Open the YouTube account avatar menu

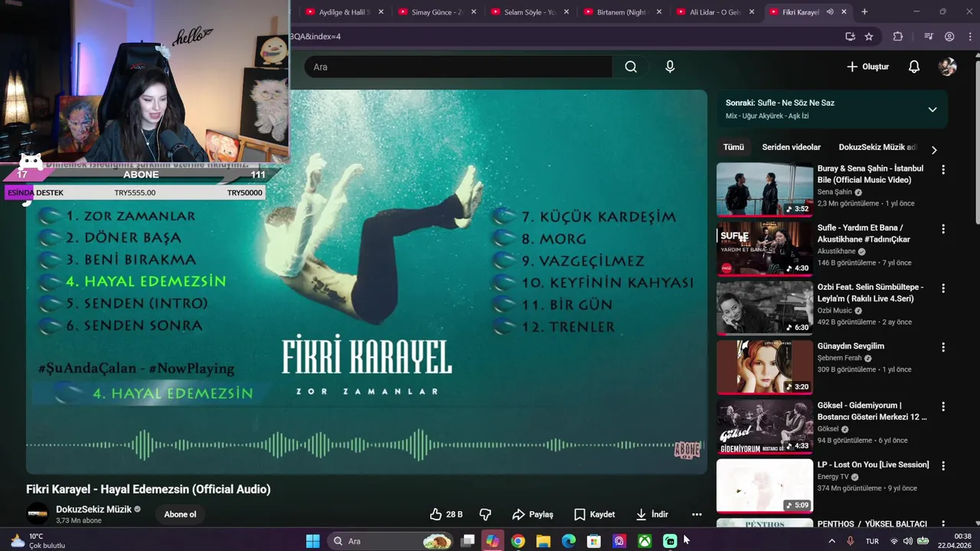(948, 67)
